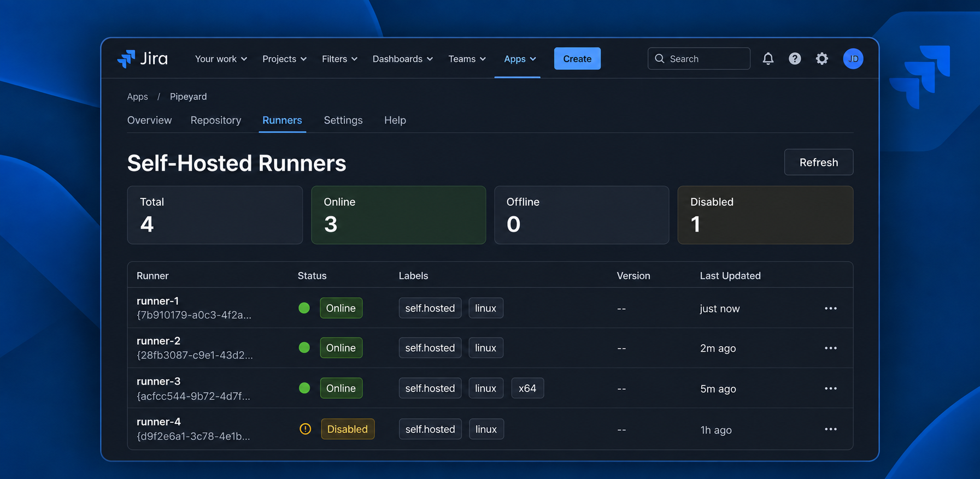Click the Last Updated column header
980x479 pixels.
tap(730, 276)
